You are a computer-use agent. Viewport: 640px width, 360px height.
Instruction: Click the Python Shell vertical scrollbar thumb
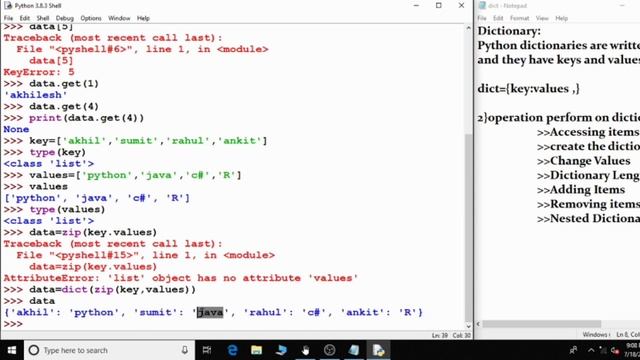point(468,227)
